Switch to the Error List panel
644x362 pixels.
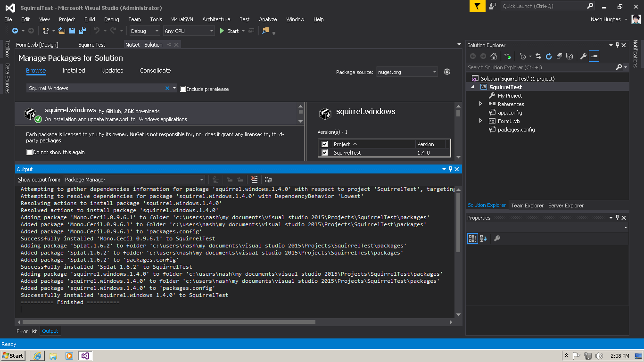pos(26,331)
